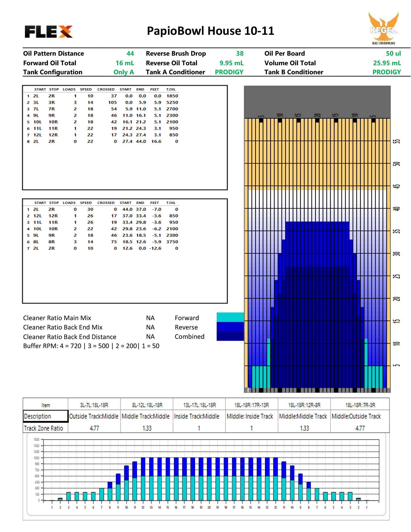
Task: Click the Reverse Brush Drop value 38
Action: pyautogui.click(x=239, y=53)
